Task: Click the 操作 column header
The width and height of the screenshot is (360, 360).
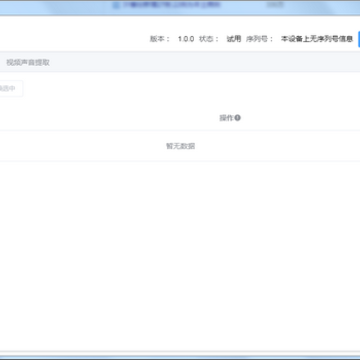Action: tap(226, 118)
